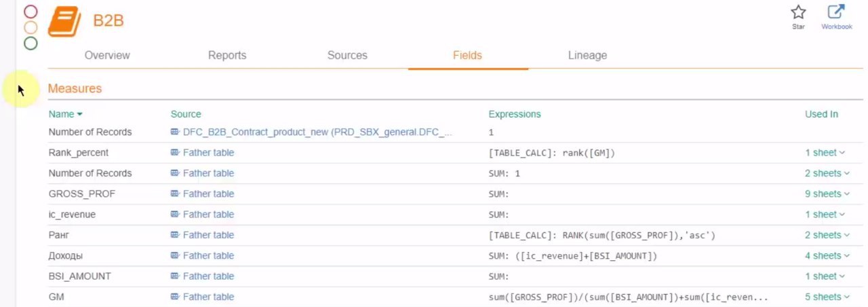Screen dimensions: 868x307
Task: Click the Used In column header
Action: (x=821, y=114)
